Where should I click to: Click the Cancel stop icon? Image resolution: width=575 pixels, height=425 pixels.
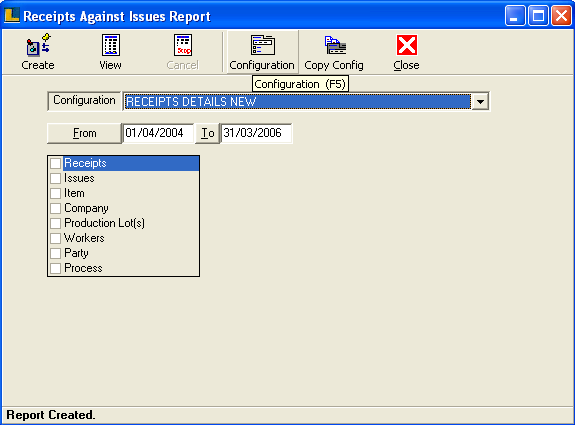click(x=183, y=45)
